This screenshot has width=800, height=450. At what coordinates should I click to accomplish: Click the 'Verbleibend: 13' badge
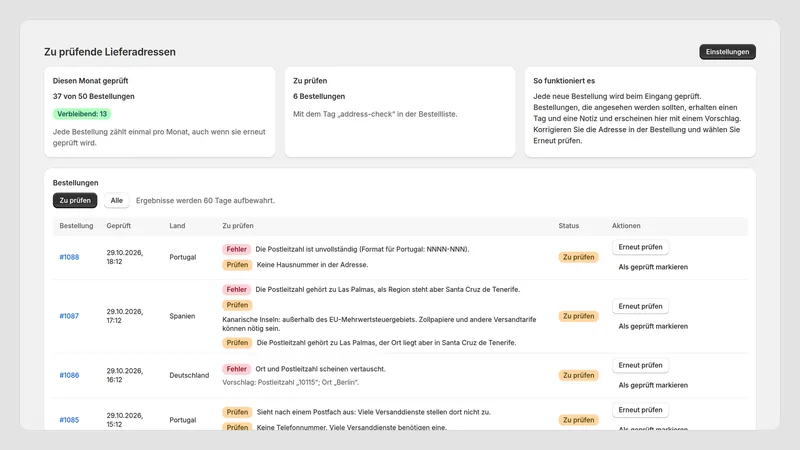pos(82,114)
